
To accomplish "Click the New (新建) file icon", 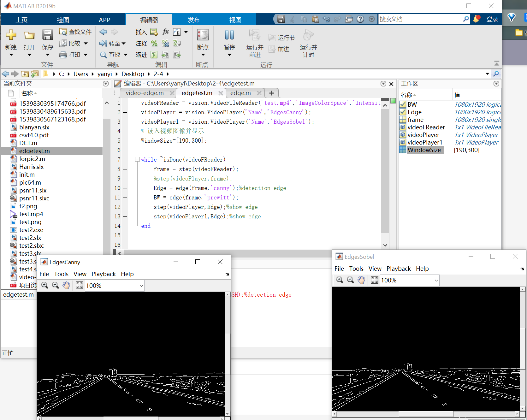I will pyautogui.click(x=11, y=35).
